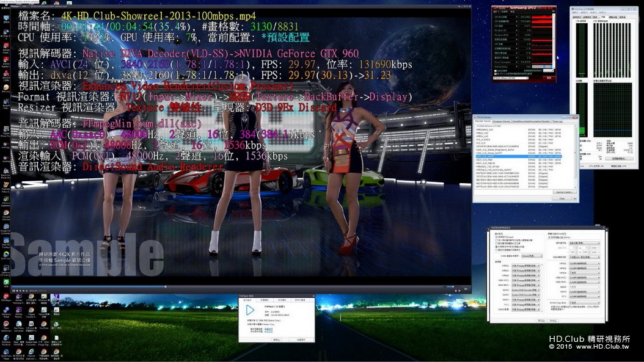This screenshot has width=644, height=362.
Task: Open the 圖片 shortcut desktop icon
Action: pyautogui.click(x=56, y=325)
